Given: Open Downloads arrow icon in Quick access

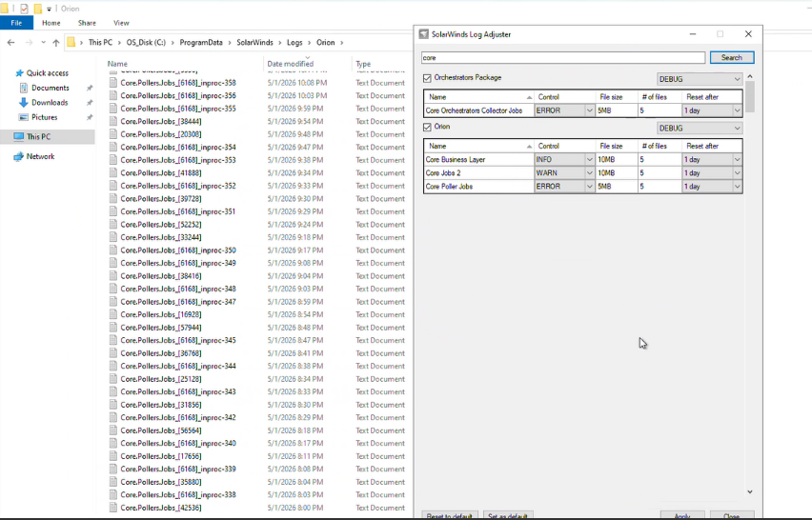Looking at the screenshot, I should coord(23,103).
